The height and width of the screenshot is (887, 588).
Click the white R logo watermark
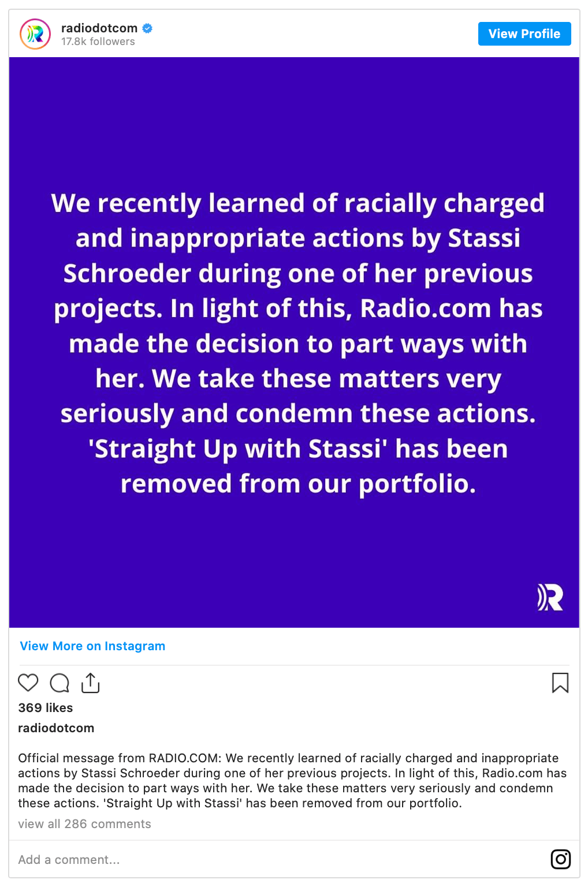[550, 597]
